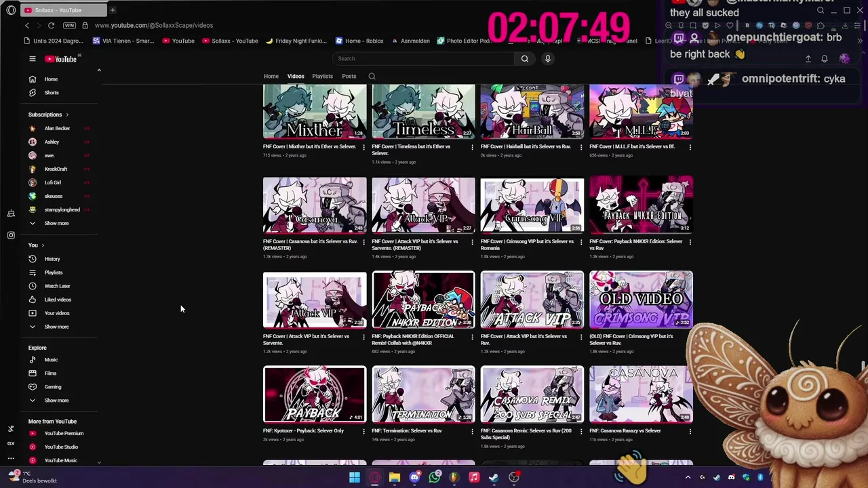Select the Videos channel tab
Image resolution: width=868 pixels, height=488 pixels.
296,77
